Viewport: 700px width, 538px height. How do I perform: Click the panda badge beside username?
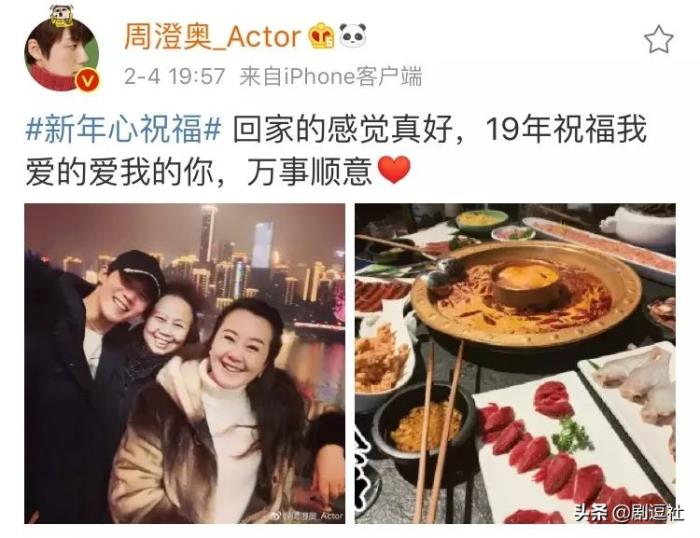point(353,36)
